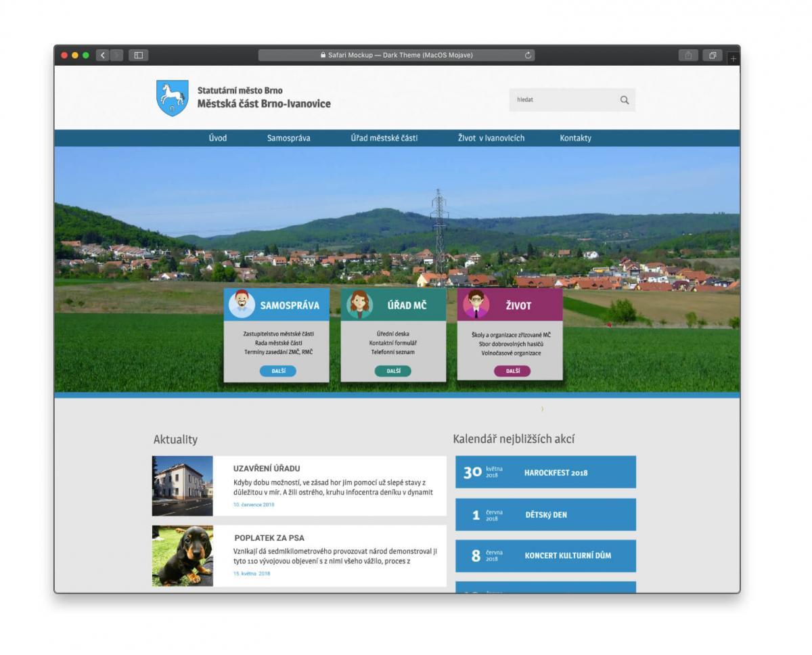812x655 pixels.
Task: Reload the page using refresh icon
Action: pyautogui.click(x=528, y=55)
